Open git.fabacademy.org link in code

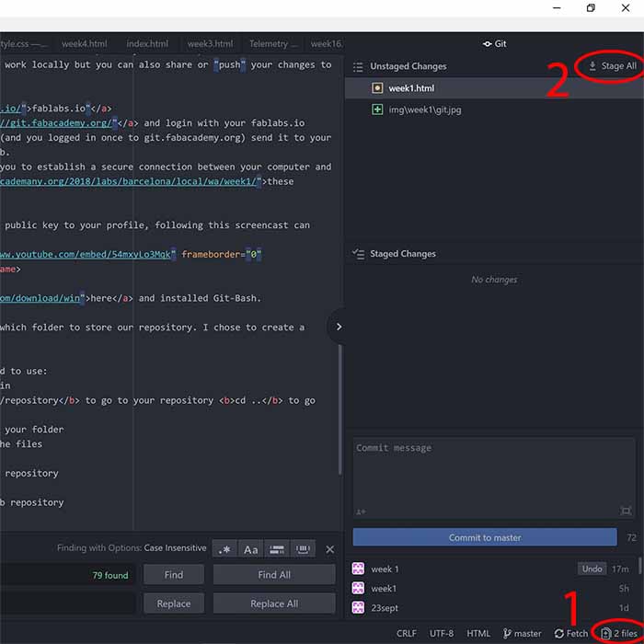(55, 122)
